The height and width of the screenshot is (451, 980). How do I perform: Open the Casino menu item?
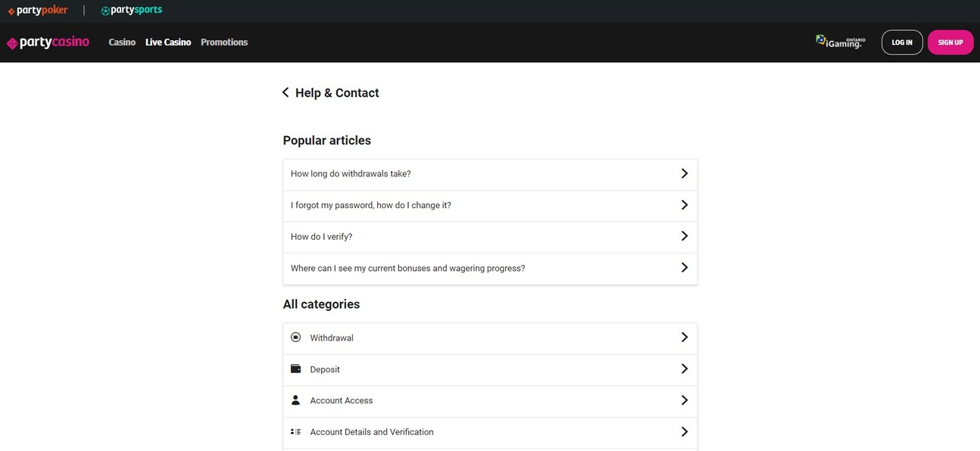(122, 42)
